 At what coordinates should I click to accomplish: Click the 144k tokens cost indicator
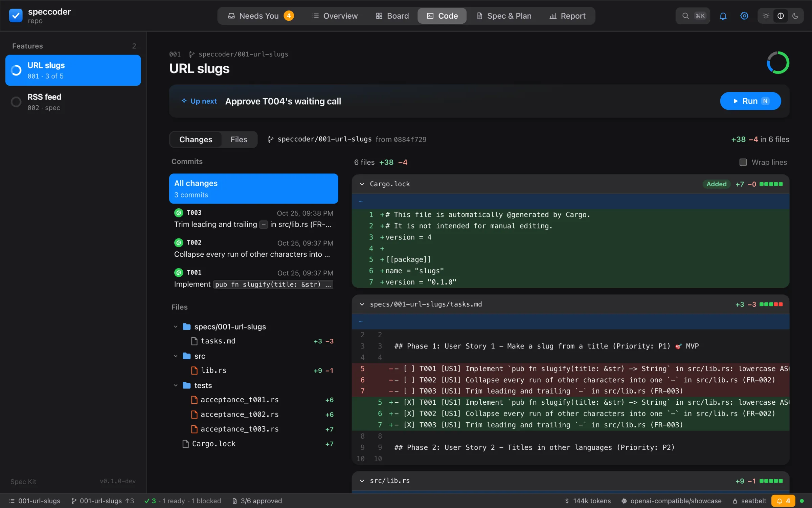(x=588, y=501)
